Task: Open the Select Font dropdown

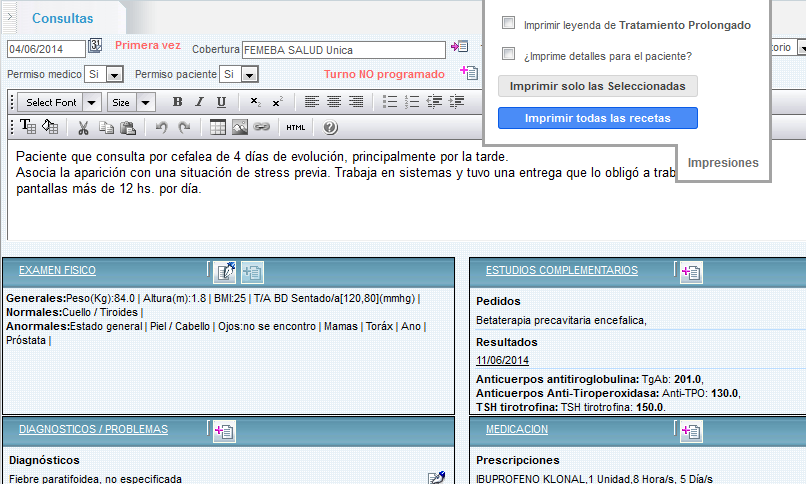Action: point(60,102)
